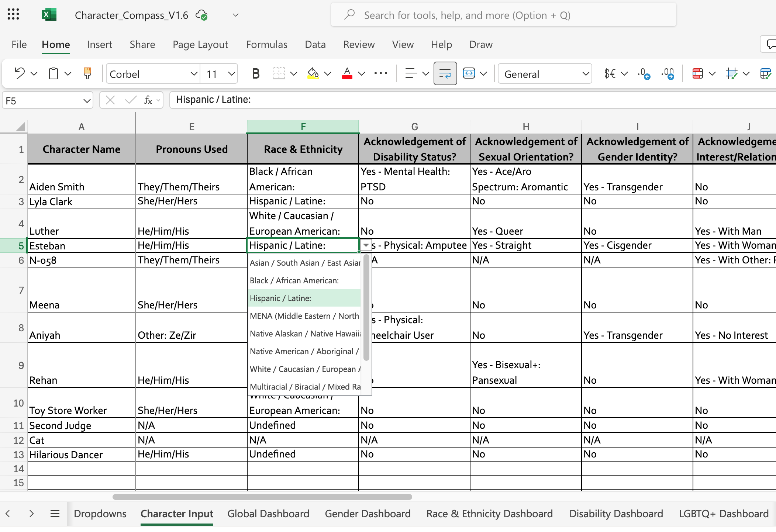Viewport: 776px width, 532px height.
Task: Select MENA (Middle Eastern) list option
Action: 304,316
